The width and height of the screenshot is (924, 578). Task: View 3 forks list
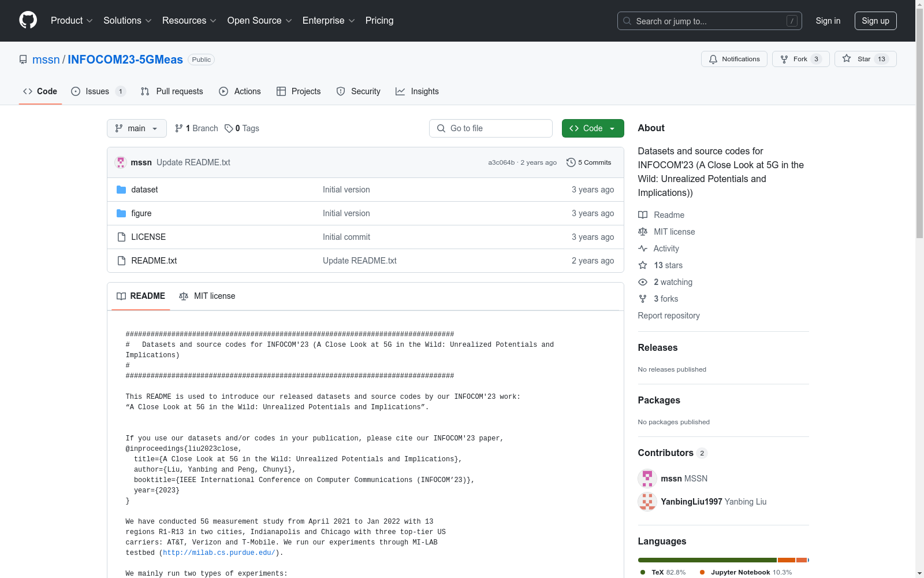click(x=658, y=299)
